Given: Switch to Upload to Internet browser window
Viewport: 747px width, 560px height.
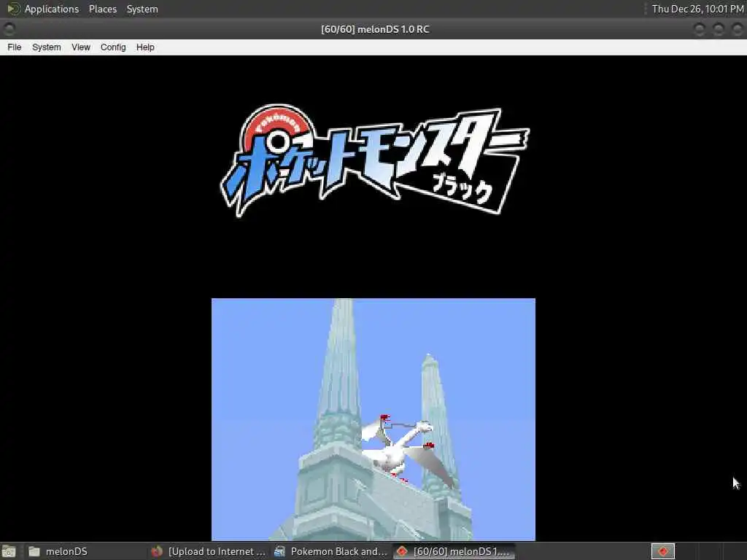Looking at the screenshot, I should click(208, 551).
